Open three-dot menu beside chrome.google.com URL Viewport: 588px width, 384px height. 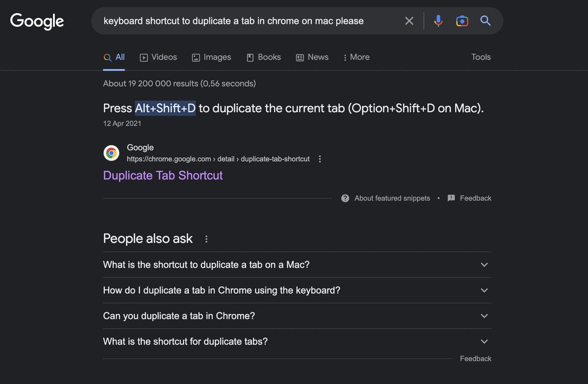(320, 159)
